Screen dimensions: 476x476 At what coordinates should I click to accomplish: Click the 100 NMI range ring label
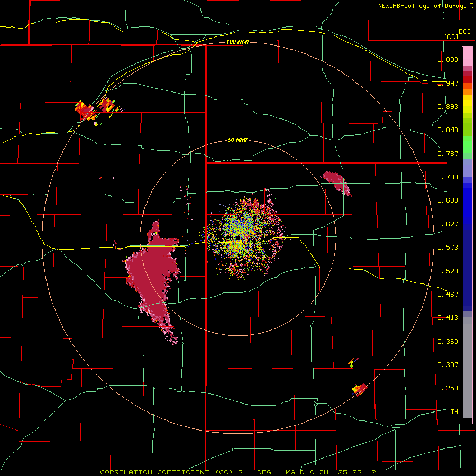[237, 42]
